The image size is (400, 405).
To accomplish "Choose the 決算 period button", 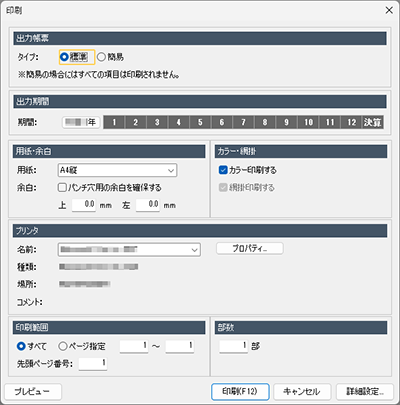I will (373, 122).
